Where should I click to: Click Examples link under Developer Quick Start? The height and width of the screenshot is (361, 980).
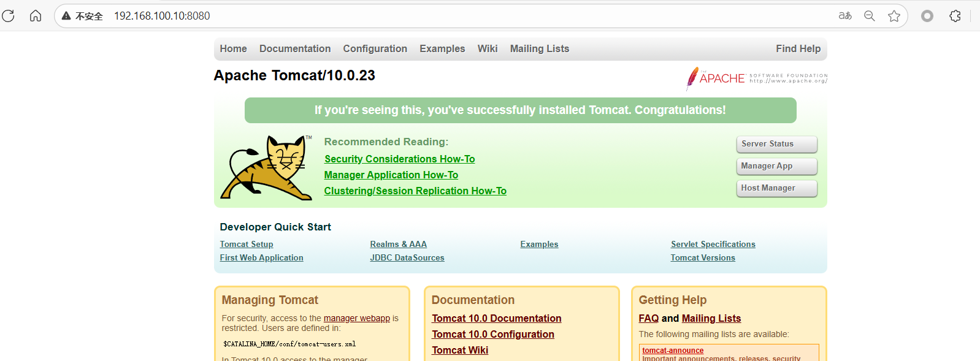click(539, 244)
